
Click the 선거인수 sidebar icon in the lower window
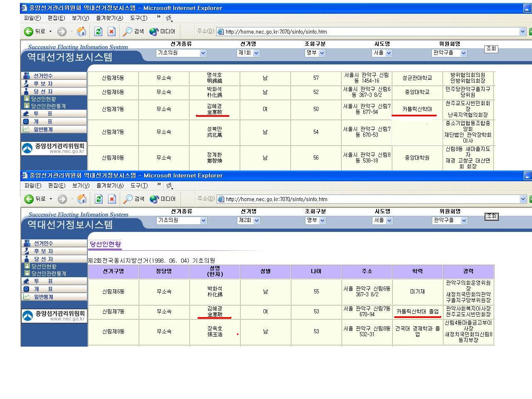[x=27, y=243]
